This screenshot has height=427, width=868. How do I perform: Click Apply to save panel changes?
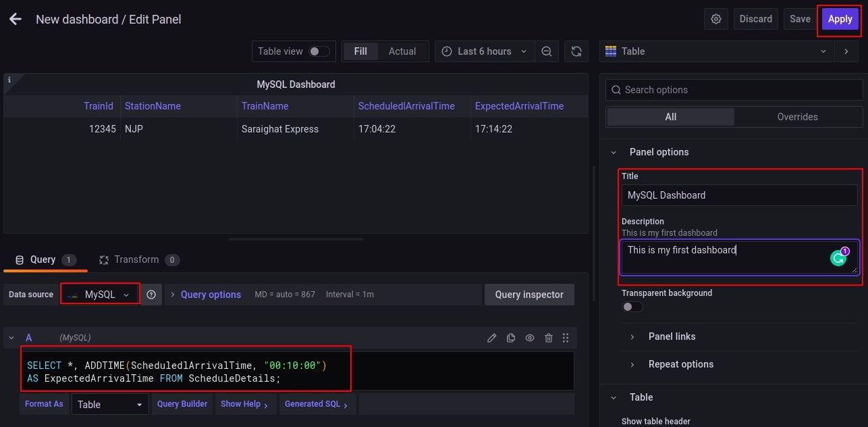coord(840,19)
